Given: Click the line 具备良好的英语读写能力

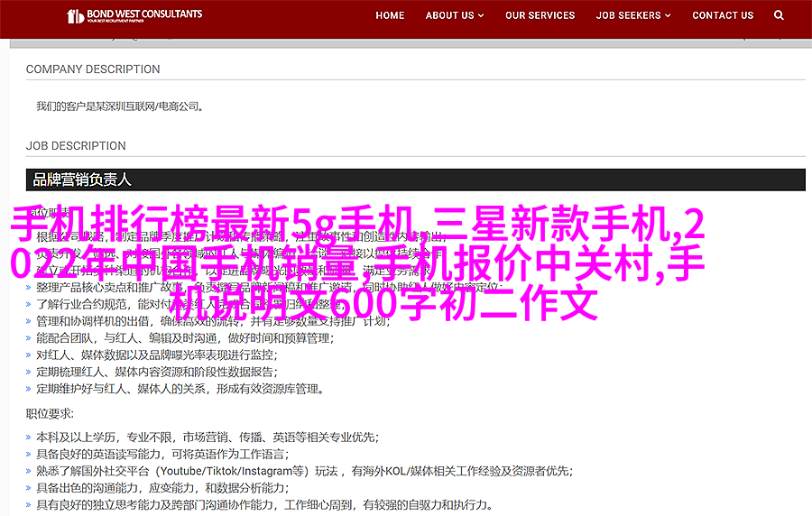Looking at the screenshot, I should click(x=162, y=455).
